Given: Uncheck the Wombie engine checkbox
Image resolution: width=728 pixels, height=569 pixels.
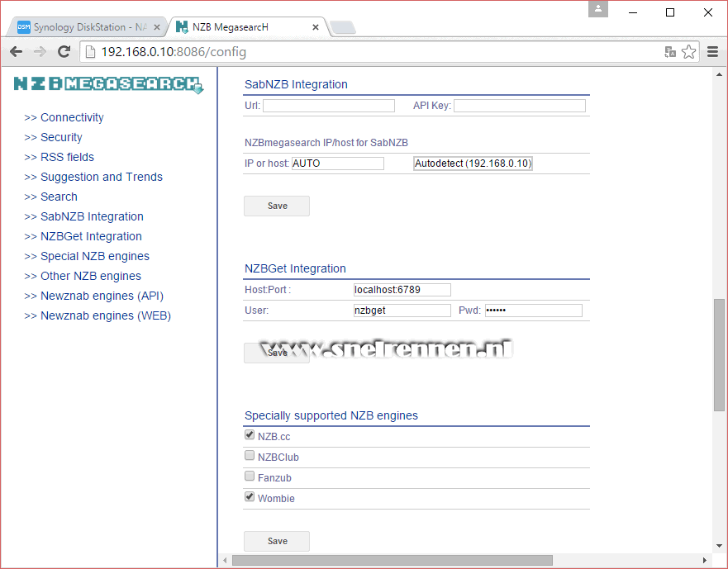Looking at the screenshot, I should 250,496.
